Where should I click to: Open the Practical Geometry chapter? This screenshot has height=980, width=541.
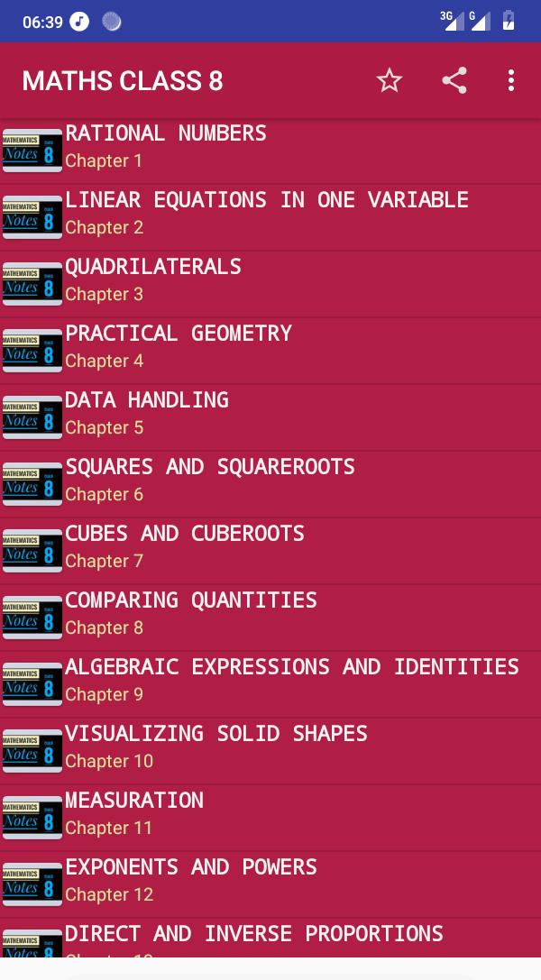point(179,334)
